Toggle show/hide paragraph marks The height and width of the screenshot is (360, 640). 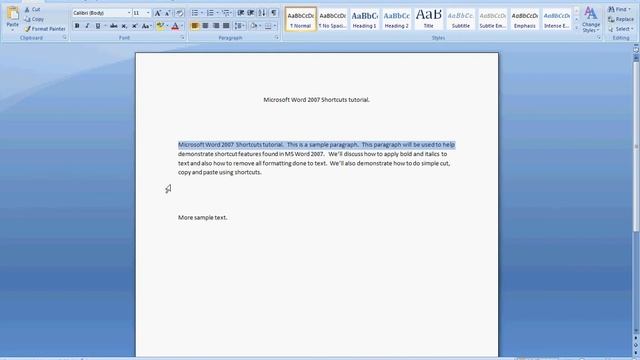(274, 13)
